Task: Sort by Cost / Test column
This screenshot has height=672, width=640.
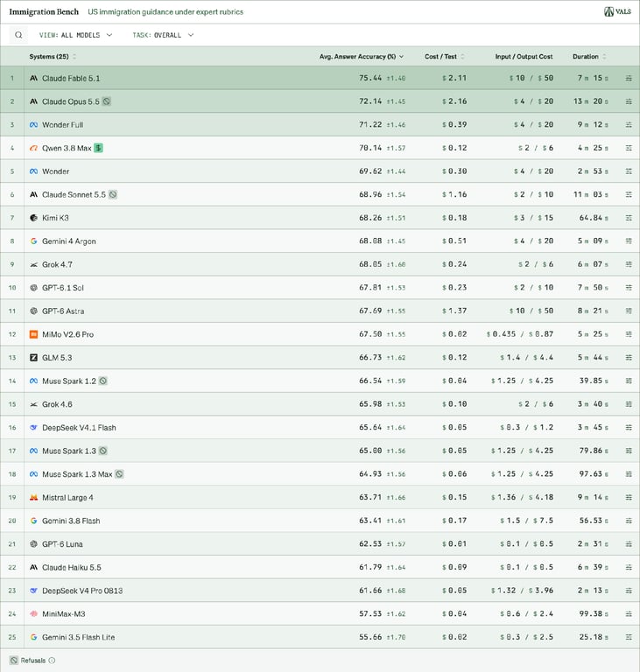Action: pyautogui.click(x=445, y=57)
